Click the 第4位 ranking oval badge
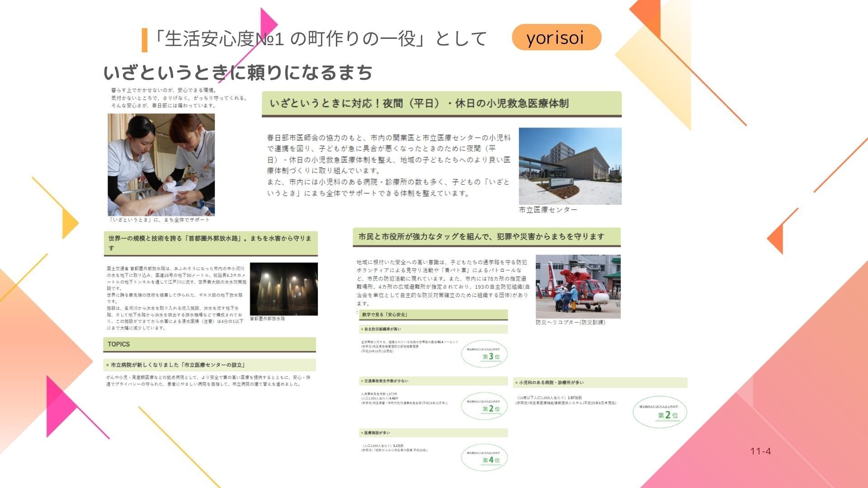 [484, 457]
